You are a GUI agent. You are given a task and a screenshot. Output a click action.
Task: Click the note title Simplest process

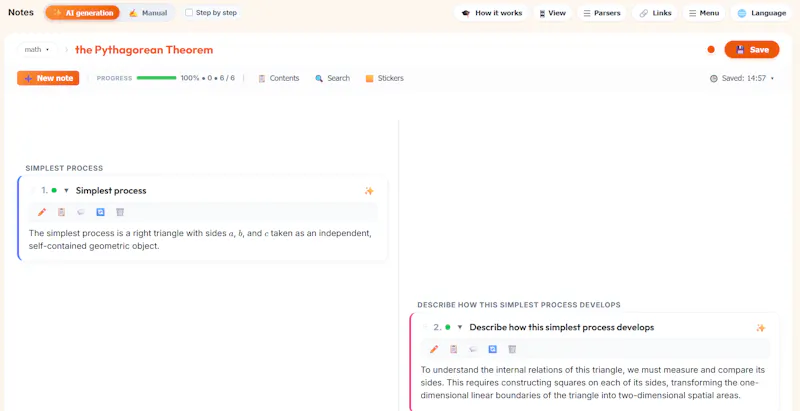pyautogui.click(x=111, y=191)
